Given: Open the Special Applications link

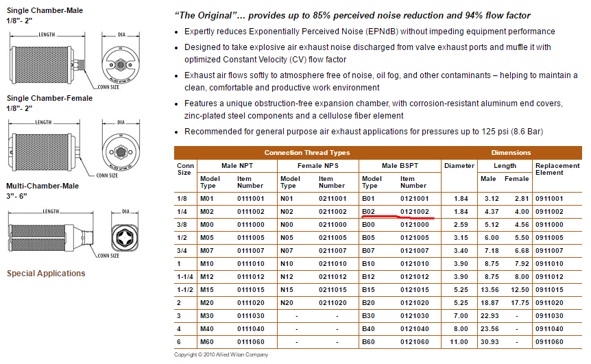Looking at the screenshot, I should (46, 274).
